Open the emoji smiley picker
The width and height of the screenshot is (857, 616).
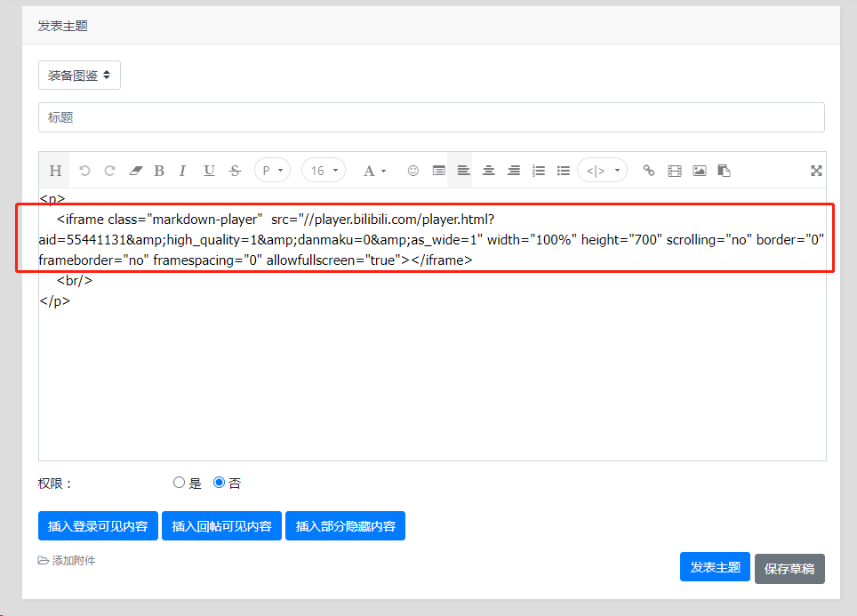[412, 171]
